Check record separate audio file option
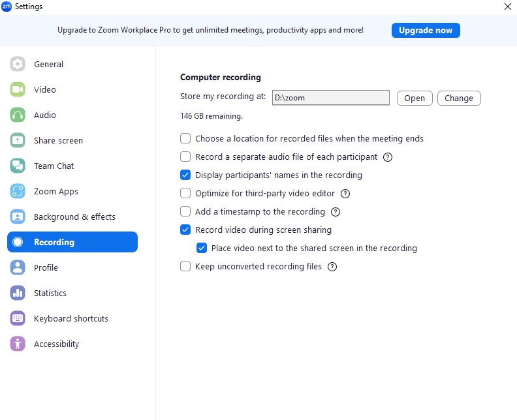The image size is (517, 420). pyautogui.click(x=185, y=157)
